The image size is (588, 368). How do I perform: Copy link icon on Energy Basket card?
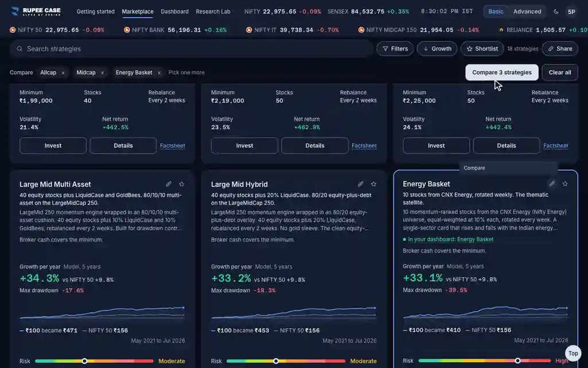coord(552,183)
